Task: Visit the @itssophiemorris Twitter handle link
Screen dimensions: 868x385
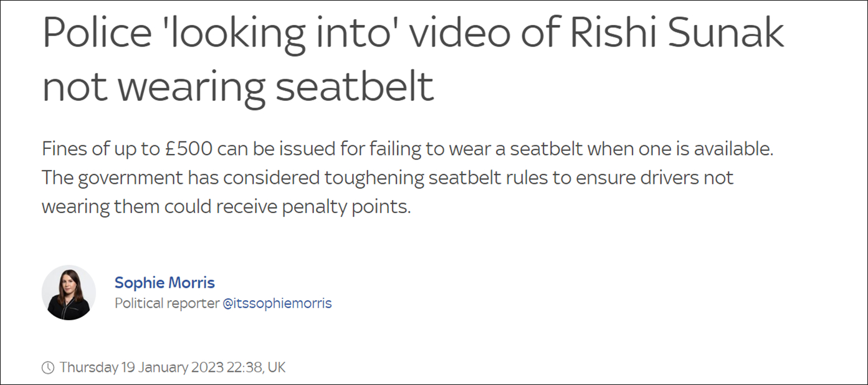Action: (x=277, y=303)
